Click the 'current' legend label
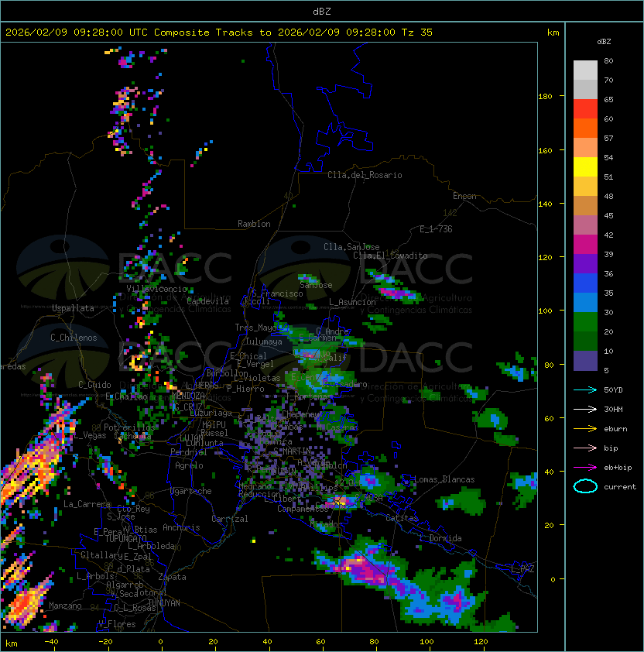644x652 pixels. click(x=620, y=487)
